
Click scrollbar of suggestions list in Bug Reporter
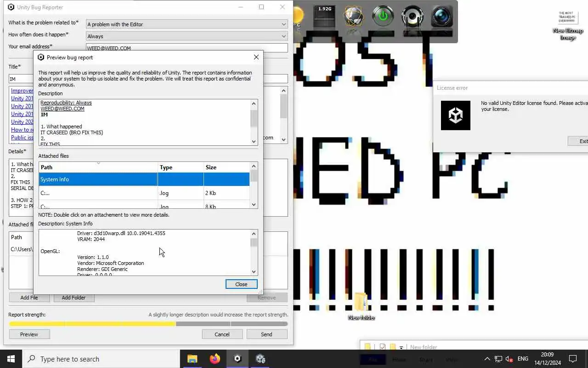284,115
